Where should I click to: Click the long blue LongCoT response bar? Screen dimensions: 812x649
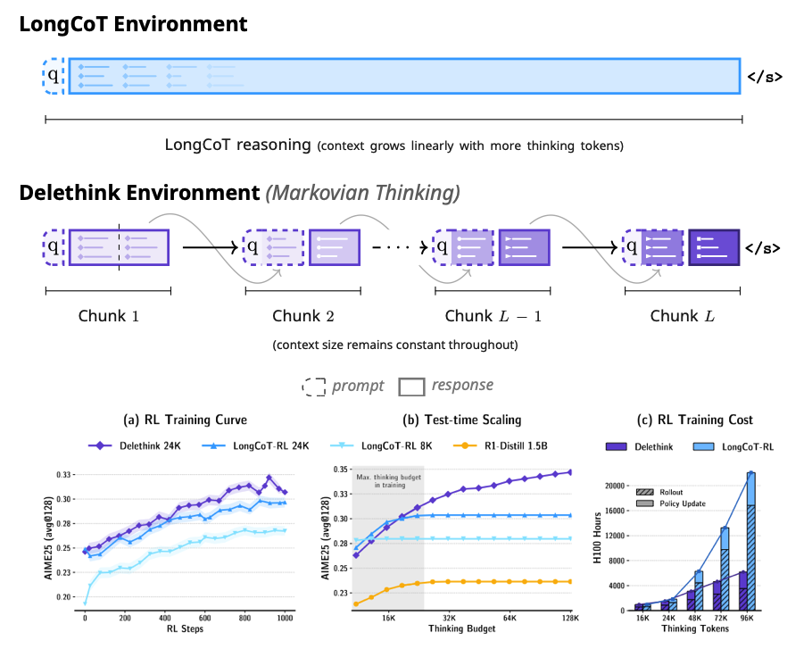pos(404,76)
